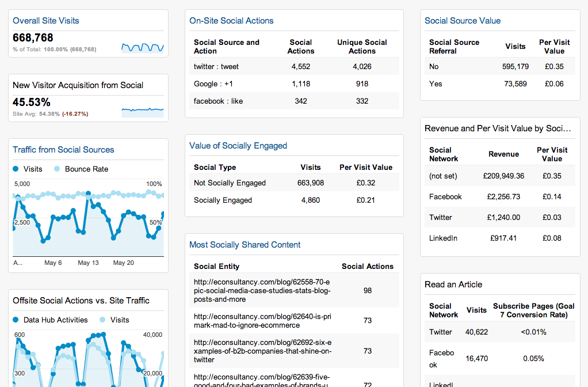
Task: Open the Primark mad to ignore ecommerce URL
Action: (x=262, y=320)
